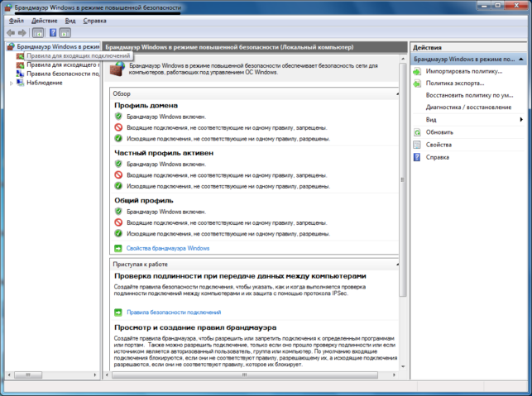Screen dimensions: 532x396
Task: Click the red blocked icon under Частный профиль
Action: click(118, 175)
